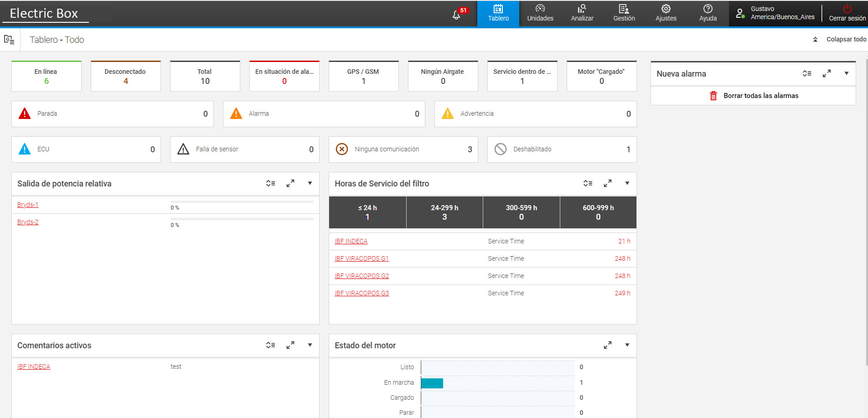Maximize the Estado del motor panel
This screenshot has width=868, height=418.
608,345
